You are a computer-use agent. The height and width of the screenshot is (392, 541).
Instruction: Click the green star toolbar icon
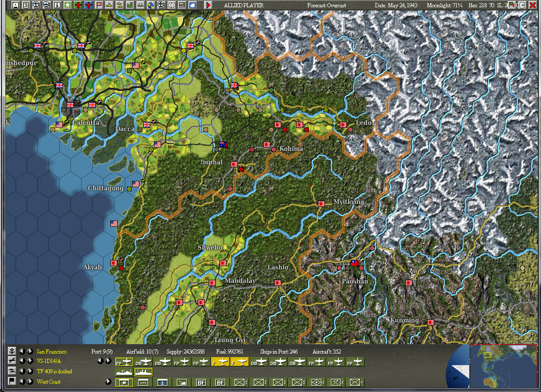pos(68,5)
